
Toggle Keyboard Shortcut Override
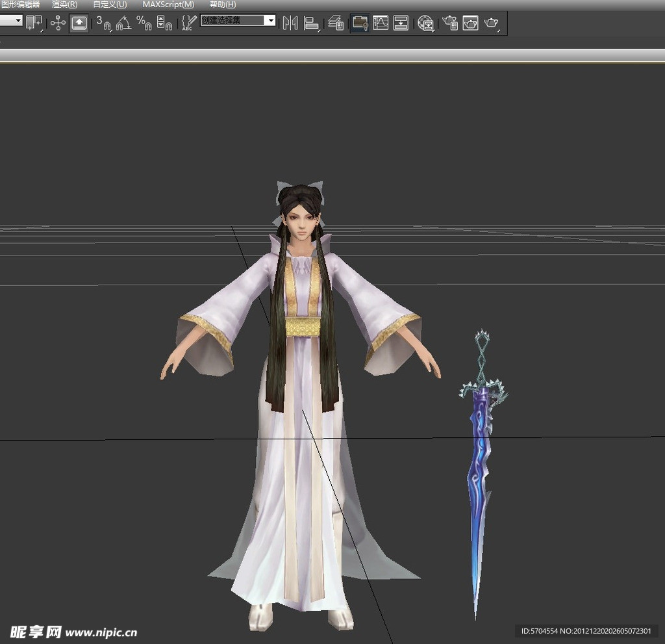point(79,23)
